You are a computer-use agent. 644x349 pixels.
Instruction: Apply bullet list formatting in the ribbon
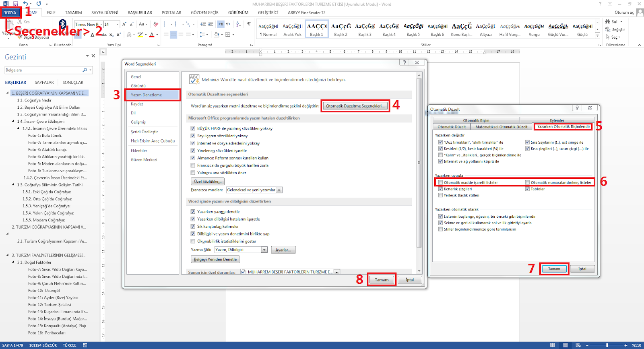(166, 24)
